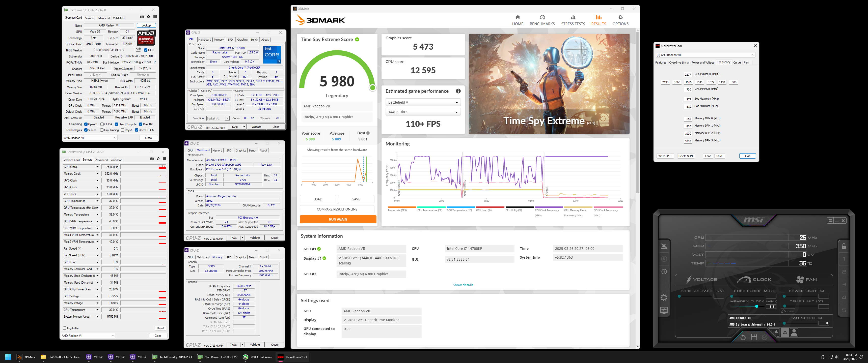Adjust Afterburner Memory Clock slider handle
Image resolution: width=868 pixels, height=363 pixels.
pyautogui.click(x=757, y=307)
